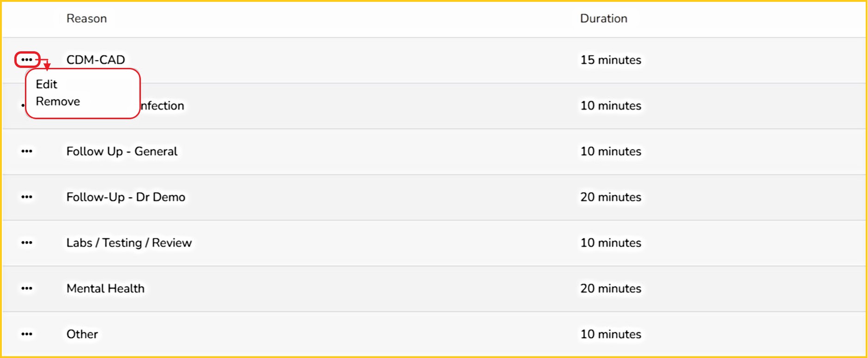Click the Reason column header
This screenshot has height=358, width=868.
coord(86,18)
